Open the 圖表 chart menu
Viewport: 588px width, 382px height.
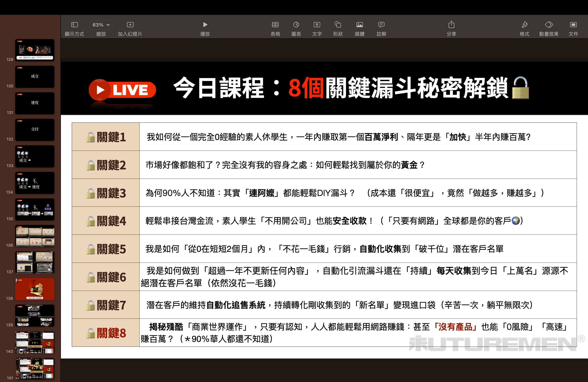pos(296,25)
